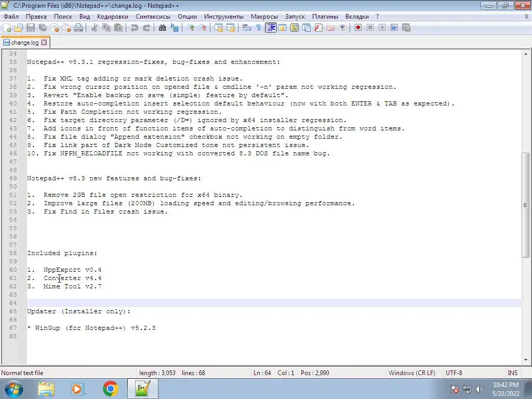Close the current document via the toolbar icon
Viewport: 532px width, 399px height.
(55, 28)
